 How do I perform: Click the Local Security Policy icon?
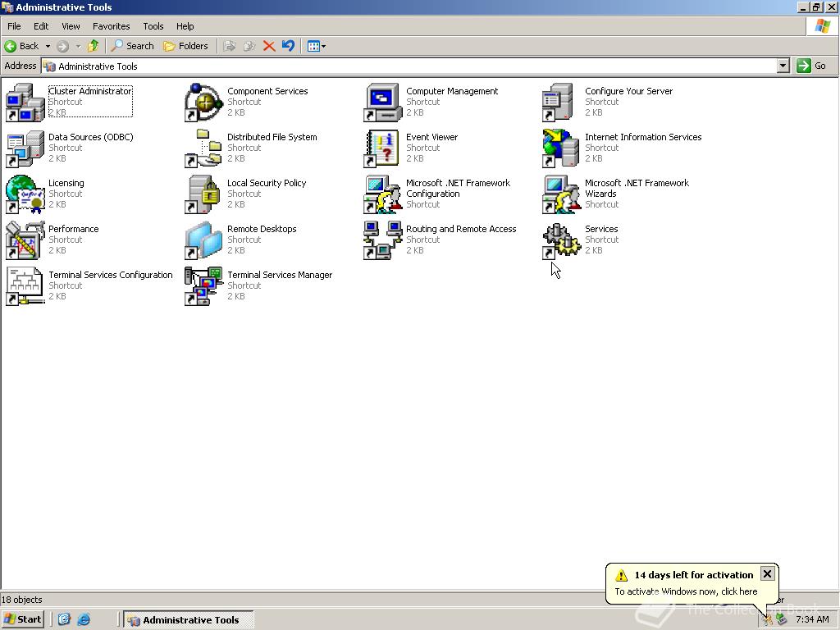pyautogui.click(x=203, y=194)
